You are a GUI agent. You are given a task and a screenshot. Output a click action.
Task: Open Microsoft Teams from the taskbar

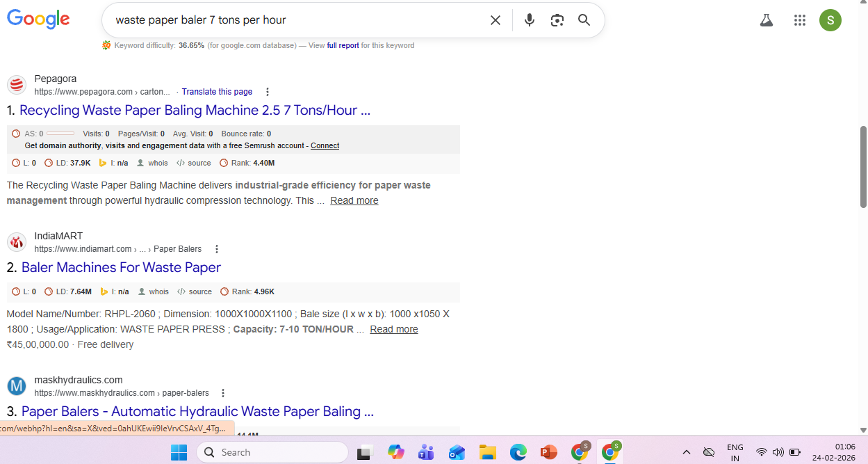click(x=426, y=452)
